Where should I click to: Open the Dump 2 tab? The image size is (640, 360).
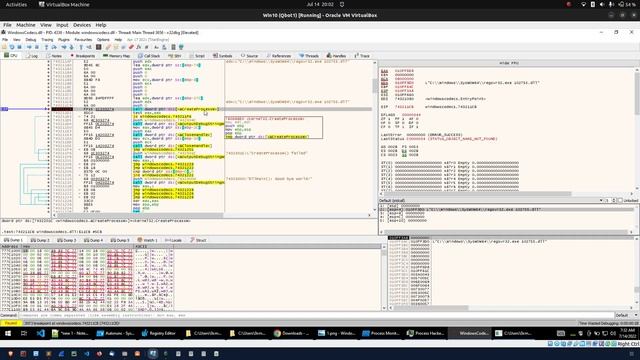[40, 240]
